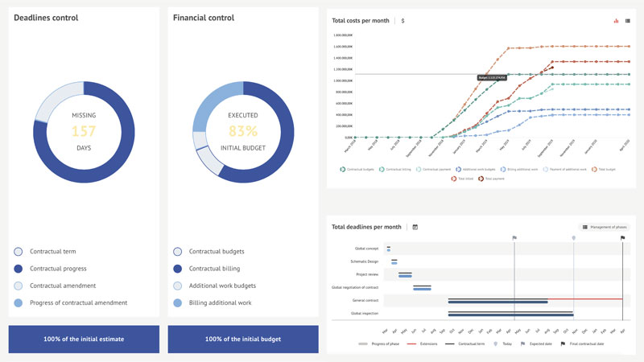
Task: Hide the Total billed series in legend
Action: point(452,179)
